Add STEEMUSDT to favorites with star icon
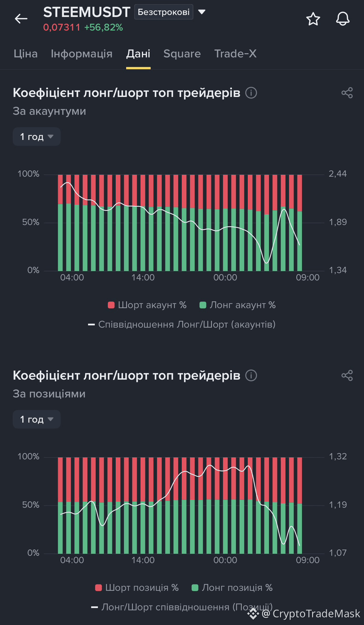The width and height of the screenshot is (364, 625). tap(313, 19)
